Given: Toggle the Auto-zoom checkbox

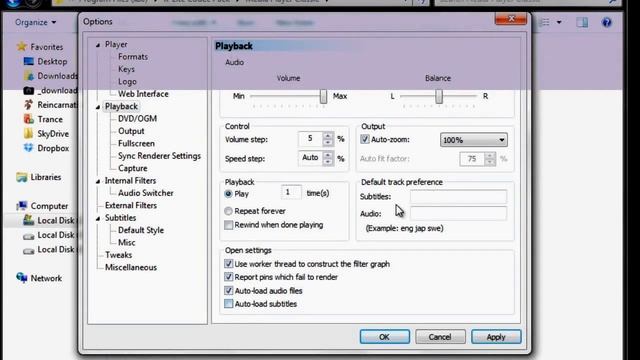Looking at the screenshot, I should coord(364,139).
